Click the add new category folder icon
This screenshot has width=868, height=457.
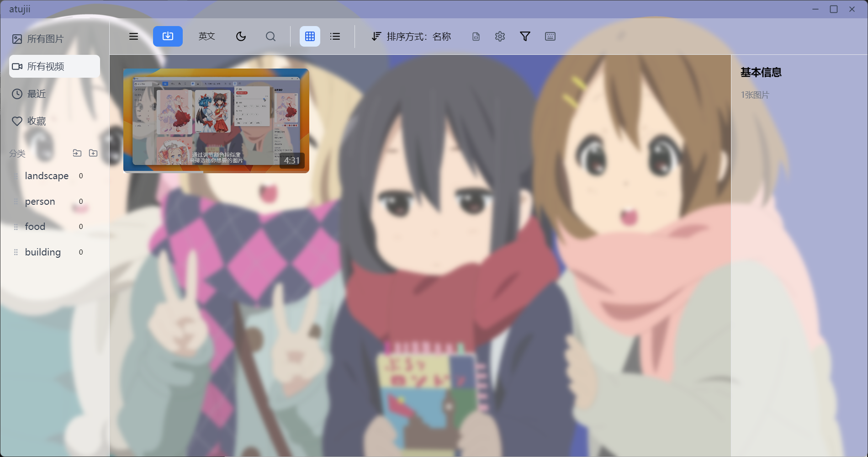pyautogui.click(x=93, y=153)
